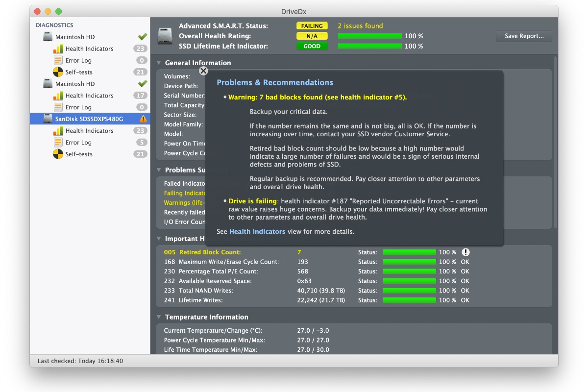
Task: Dismiss the Problems & Recommendations popup
Action: click(203, 71)
